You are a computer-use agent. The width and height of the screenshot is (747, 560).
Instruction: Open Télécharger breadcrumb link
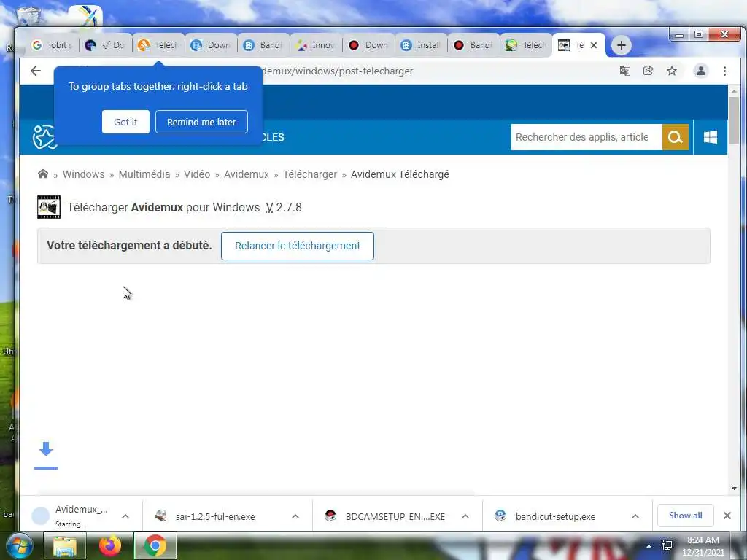click(310, 174)
